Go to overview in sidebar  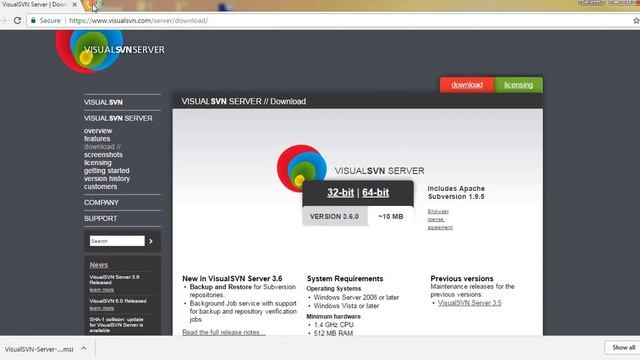[98, 131]
